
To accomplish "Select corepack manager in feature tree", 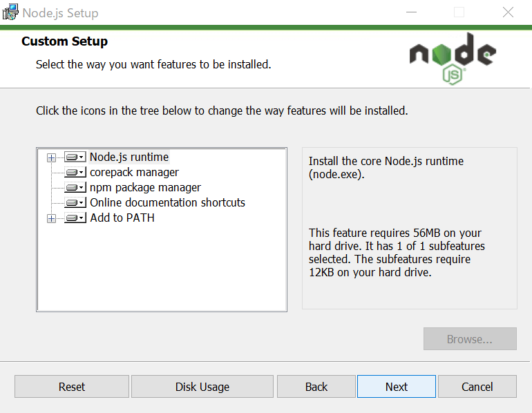I will 134,173.
